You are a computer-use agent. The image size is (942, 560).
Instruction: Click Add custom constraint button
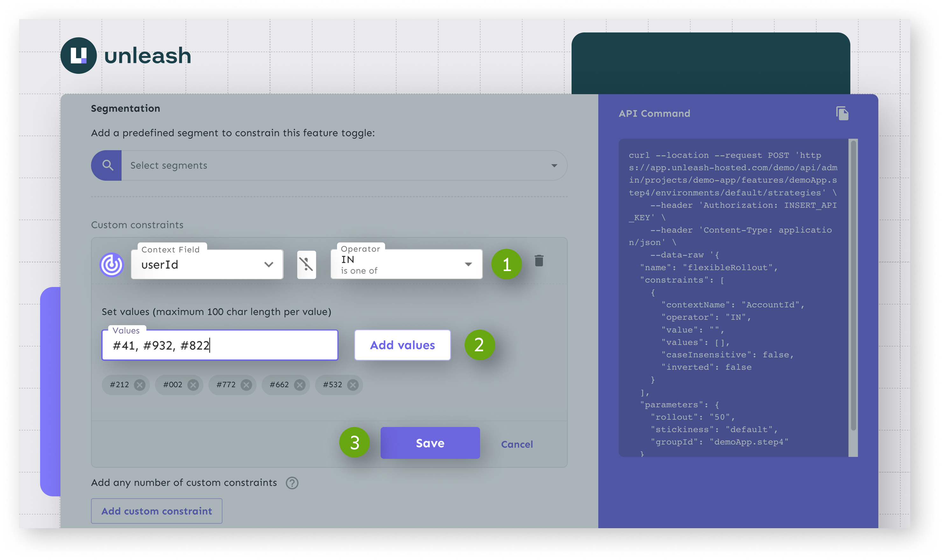pyautogui.click(x=157, y=511)
